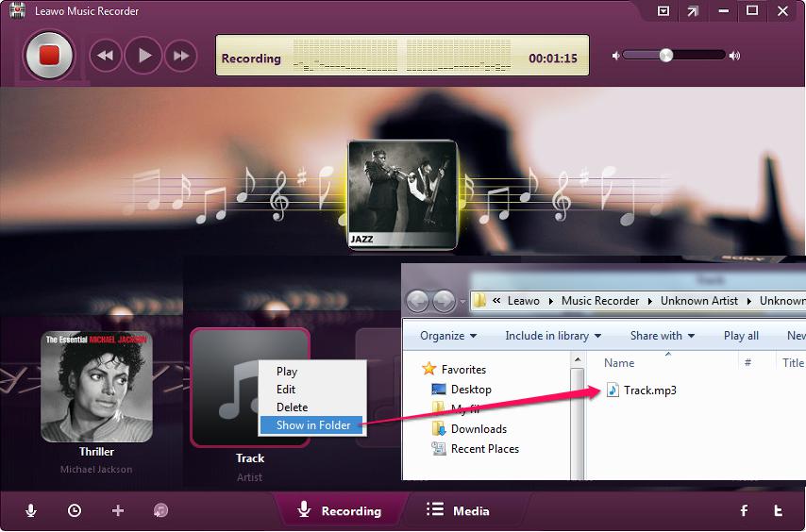Expand the arrow after Leawo in path

click(x=550, y=302)
